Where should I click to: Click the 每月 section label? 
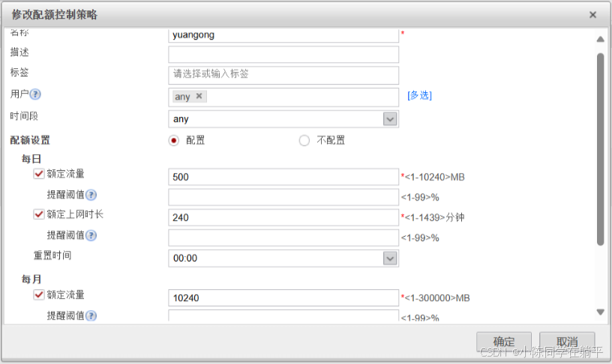[31, 279]
